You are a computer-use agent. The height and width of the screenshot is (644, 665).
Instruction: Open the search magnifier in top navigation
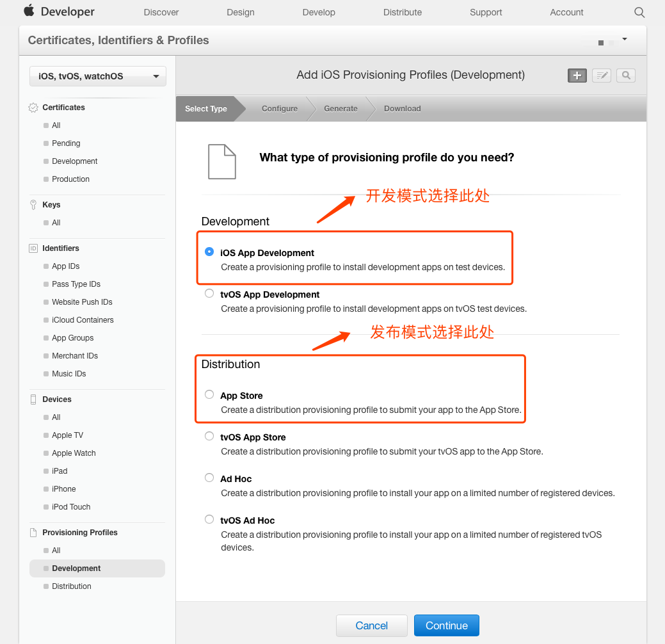[639, 12]
